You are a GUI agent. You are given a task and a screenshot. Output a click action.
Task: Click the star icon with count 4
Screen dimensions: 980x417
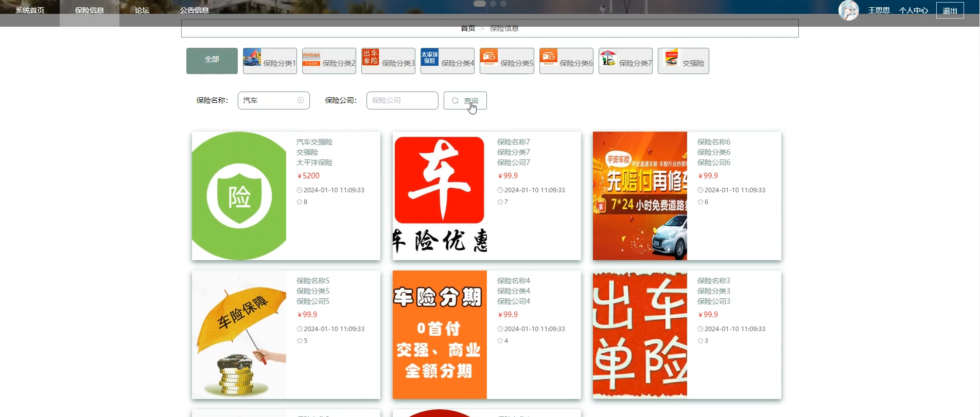500,341
